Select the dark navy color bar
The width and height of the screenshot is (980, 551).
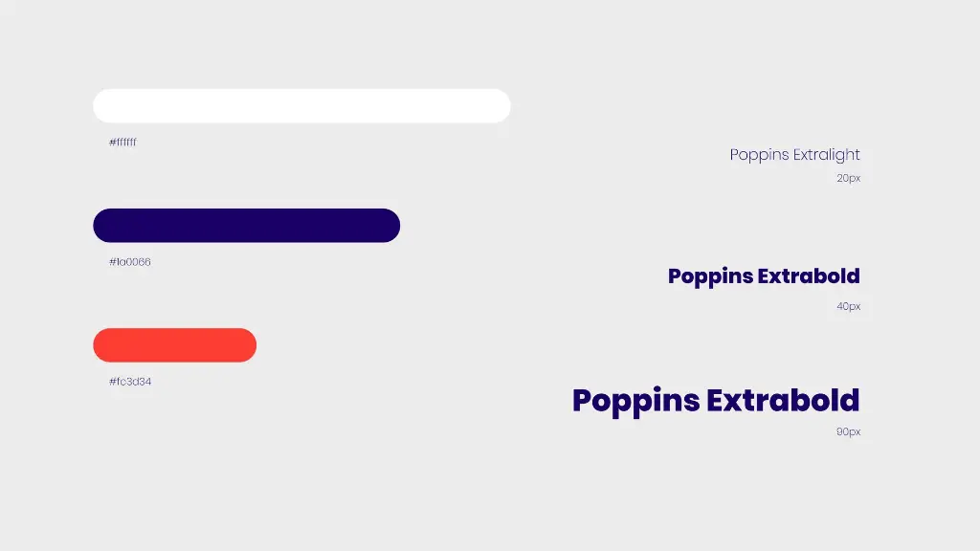[x=246, y=226]
